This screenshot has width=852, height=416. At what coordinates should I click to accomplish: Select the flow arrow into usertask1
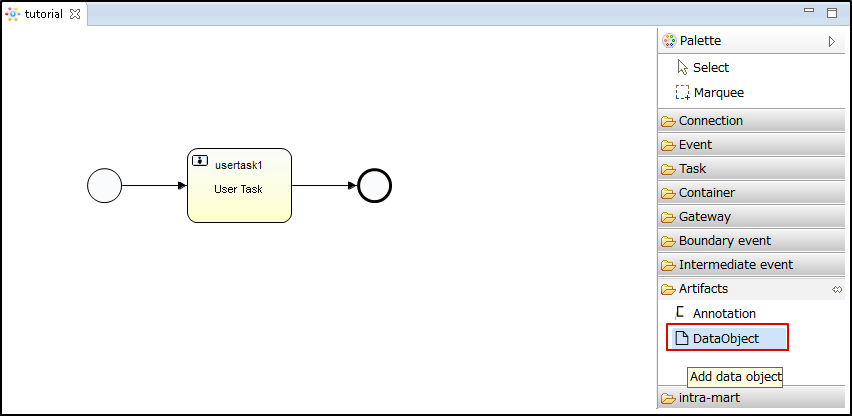(x=154, y=186)
